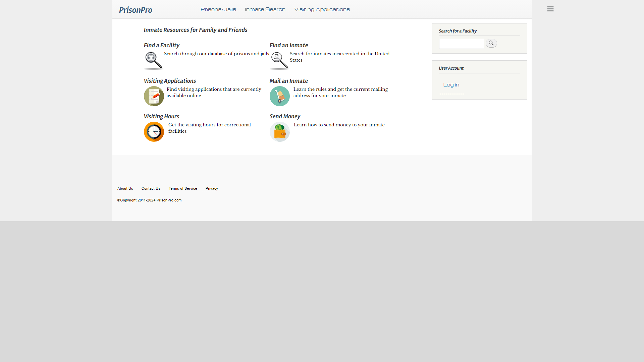Open the Find a Facility heading
Viewport: 644px width, 362px height.
point(162,45)
